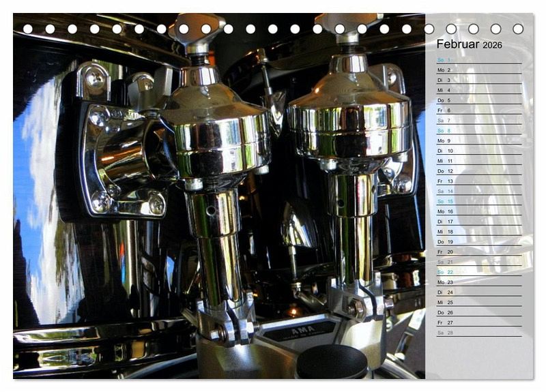This screenshot has width=546, height=392.
Task: Click the Di 17 date line
Action: [x=444, y=222]
